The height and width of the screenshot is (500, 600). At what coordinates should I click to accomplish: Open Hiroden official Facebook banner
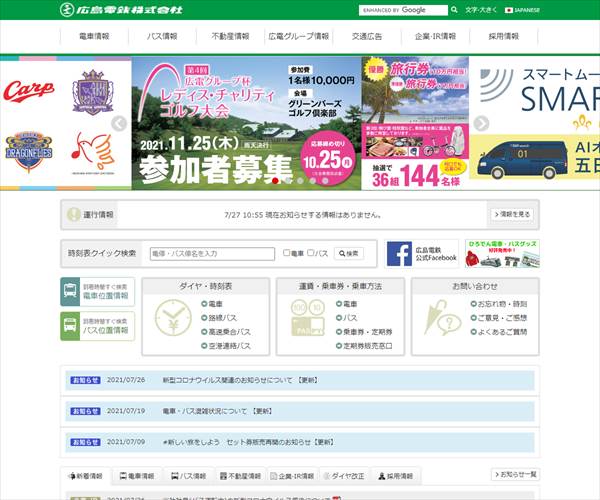(x=422, y=254)
